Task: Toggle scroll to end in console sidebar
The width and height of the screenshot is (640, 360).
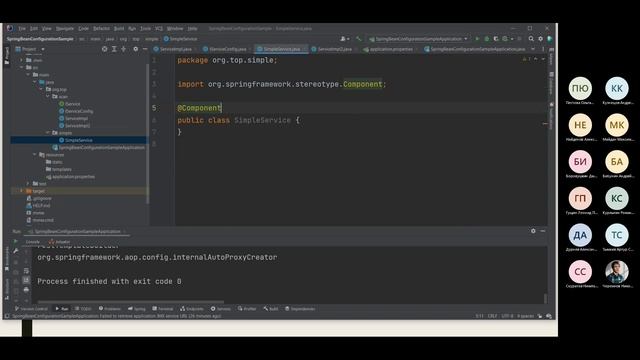Action: pyautogui.click(x=26, y=280)
